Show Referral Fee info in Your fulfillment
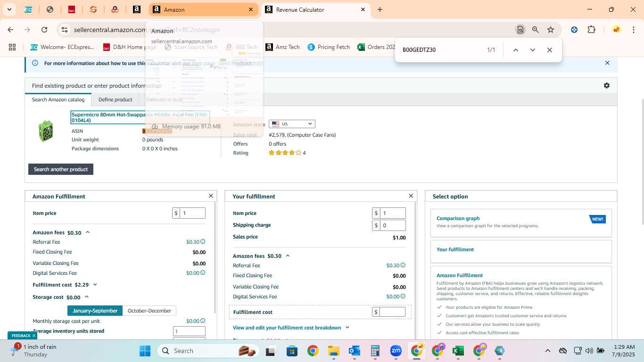The image size is (644, 362). point(403,265)
